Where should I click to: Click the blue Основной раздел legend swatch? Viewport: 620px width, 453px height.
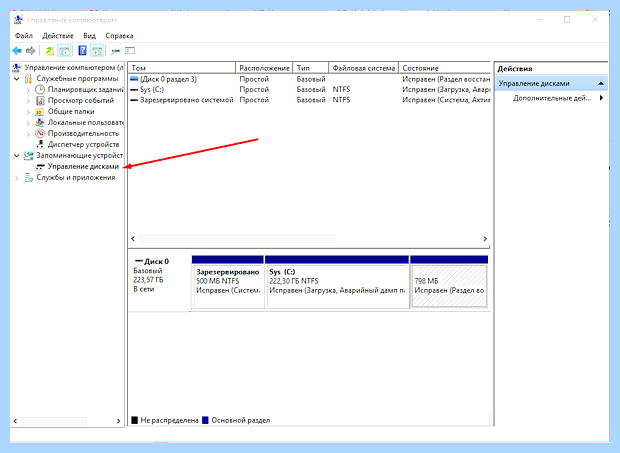click(x=205, y=420)
